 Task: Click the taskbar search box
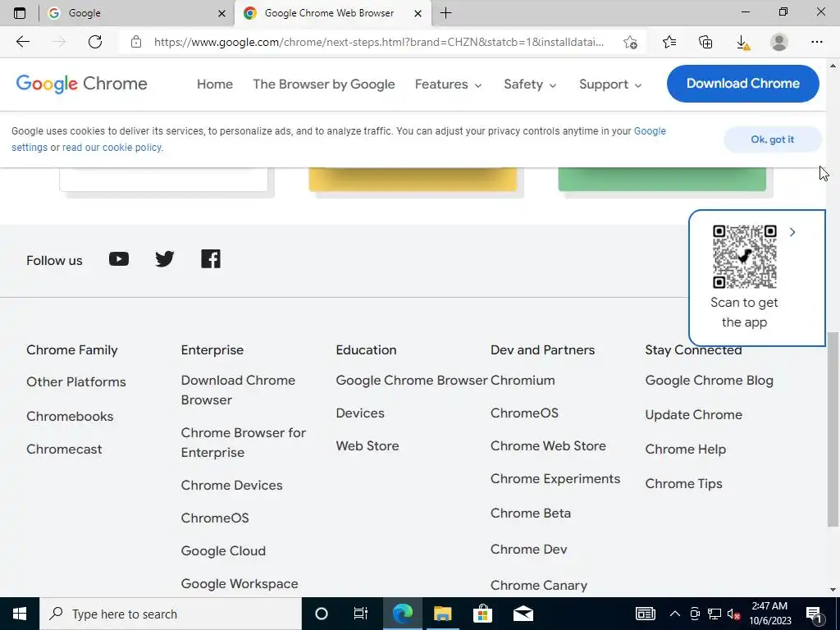[171, 614]
